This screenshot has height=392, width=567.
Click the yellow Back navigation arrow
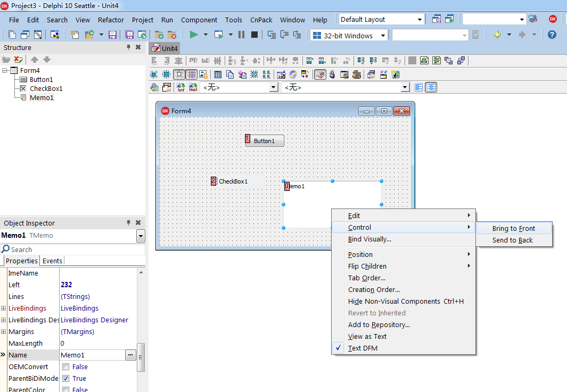(498, 35)
